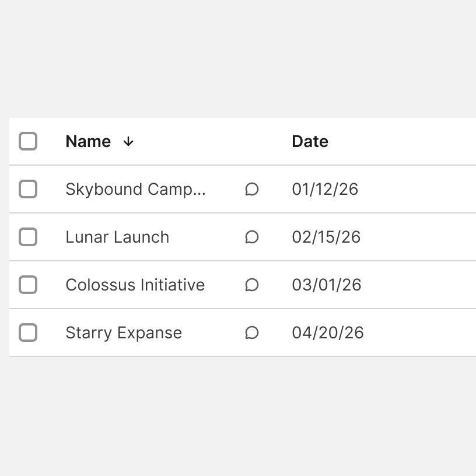This screenshot has width=476, height=476.
Task: Select the 04/20/26 date cell
Action: pos(328,333)
